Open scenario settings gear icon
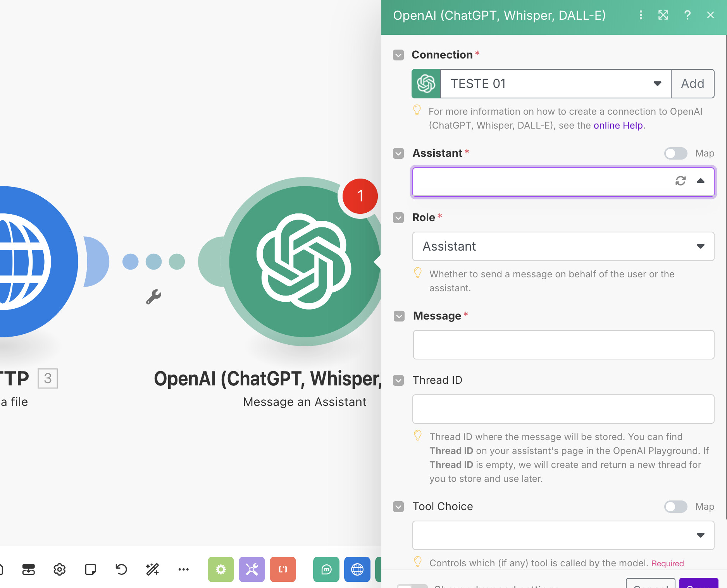This screenshot has height=588, width=727. (x=59, y=569)
